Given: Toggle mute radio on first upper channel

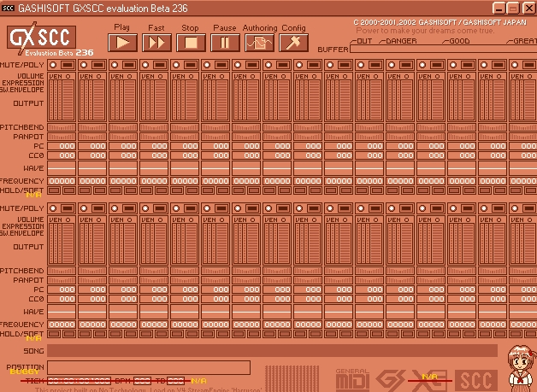Looking at the screenshot, I should click(x=54, y=65).
